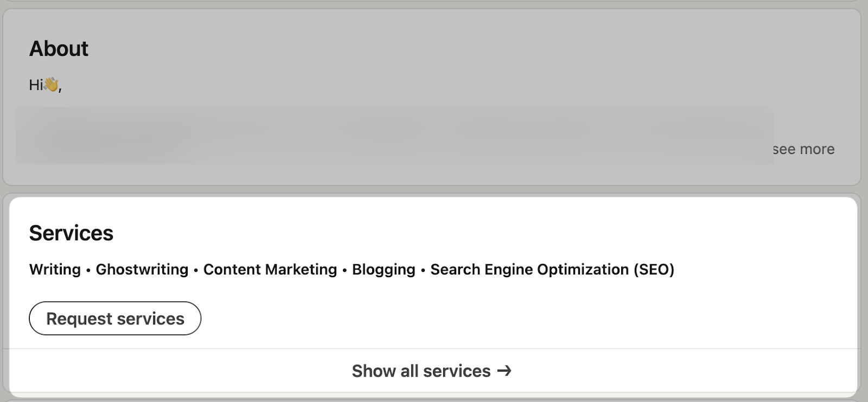Click the About section heading

tap(59, 48)
